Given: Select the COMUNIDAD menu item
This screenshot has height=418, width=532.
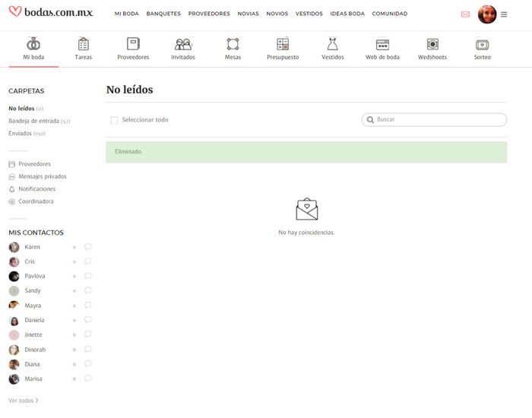Looking at the screenshot, I should [389, 14].
